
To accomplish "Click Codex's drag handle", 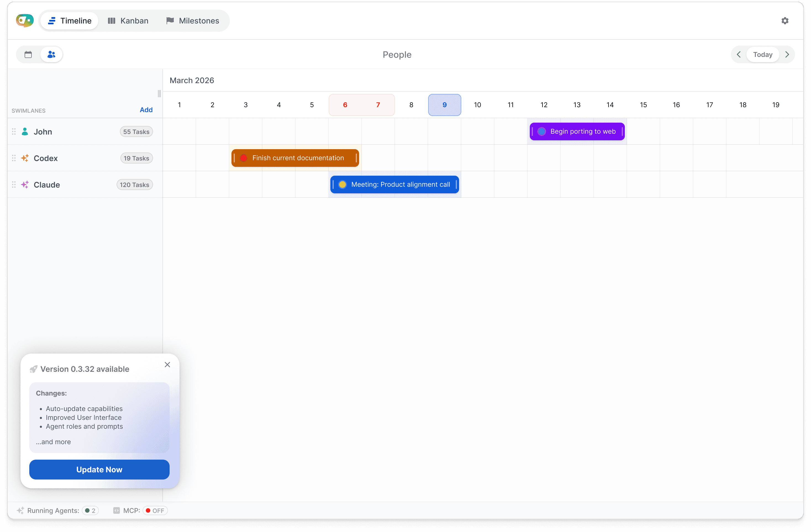I will pos(14,158).
